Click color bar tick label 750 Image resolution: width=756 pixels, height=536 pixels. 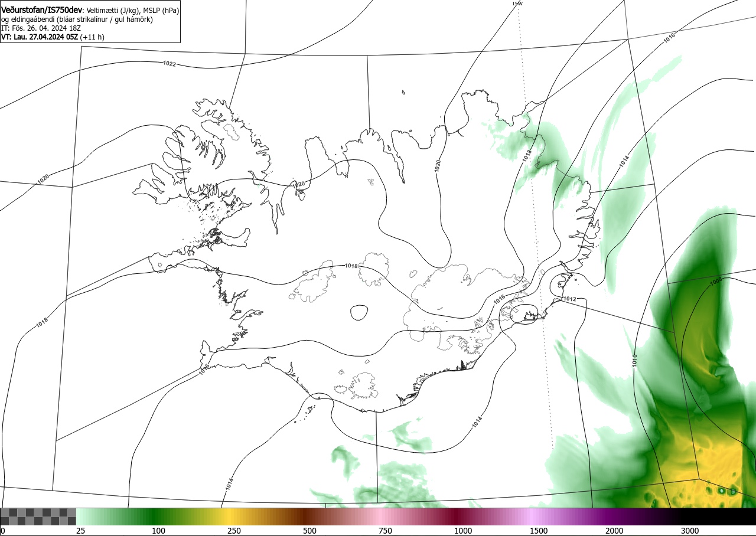[385, 531]
